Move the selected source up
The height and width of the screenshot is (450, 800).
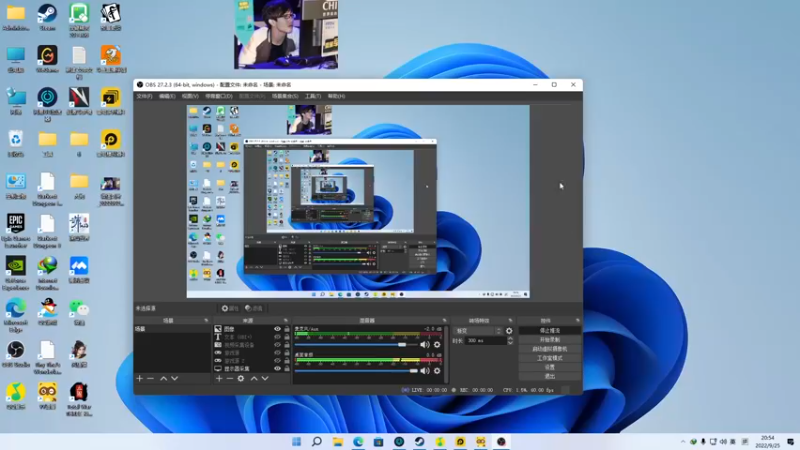coord(254,379)
